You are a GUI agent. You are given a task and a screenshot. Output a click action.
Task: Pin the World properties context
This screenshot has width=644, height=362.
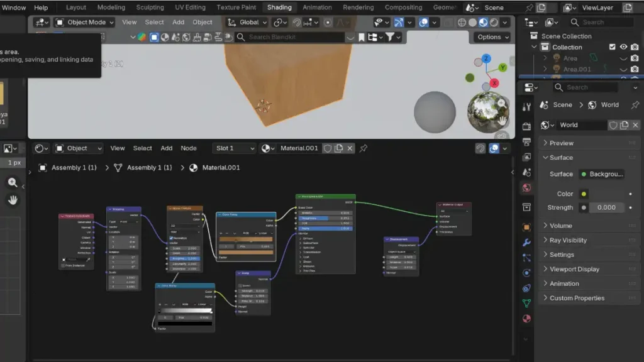click(x=635, y=105)
